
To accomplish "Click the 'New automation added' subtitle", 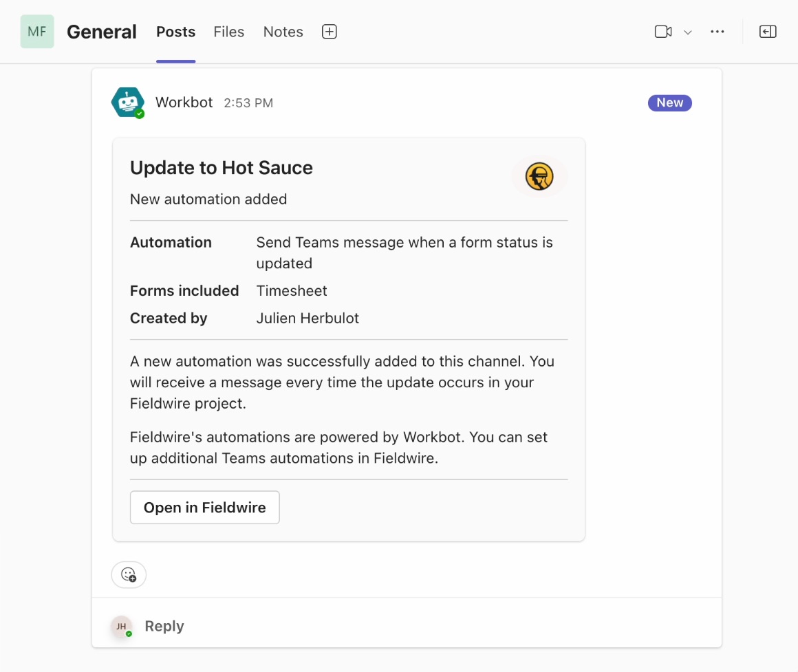I will (x=208, y=199).
